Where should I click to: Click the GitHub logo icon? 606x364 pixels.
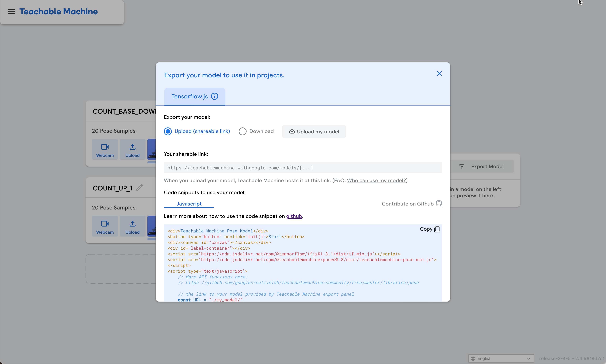tap(439, 203)
